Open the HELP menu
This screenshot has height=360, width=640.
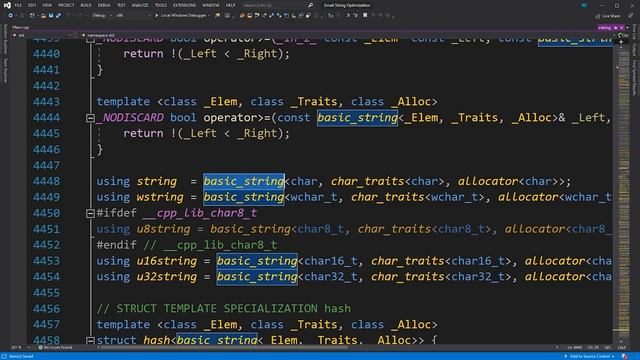pyautogui.click(x=231, y=5)
